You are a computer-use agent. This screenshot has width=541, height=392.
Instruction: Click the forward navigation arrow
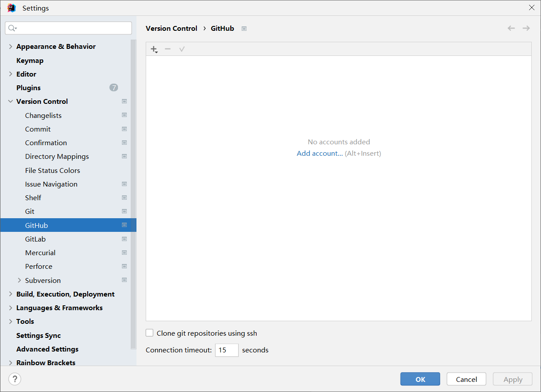[526, 28]
